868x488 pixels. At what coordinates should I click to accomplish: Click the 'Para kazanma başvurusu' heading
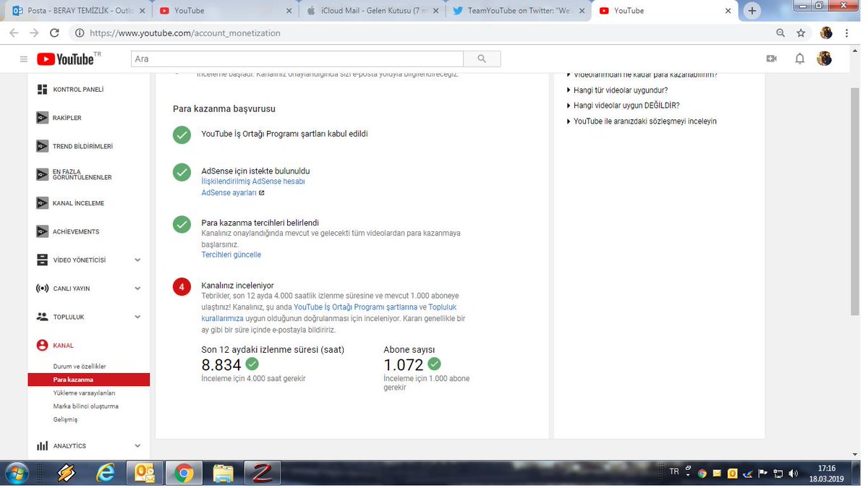pyautogui.click(x=224, y=109)
